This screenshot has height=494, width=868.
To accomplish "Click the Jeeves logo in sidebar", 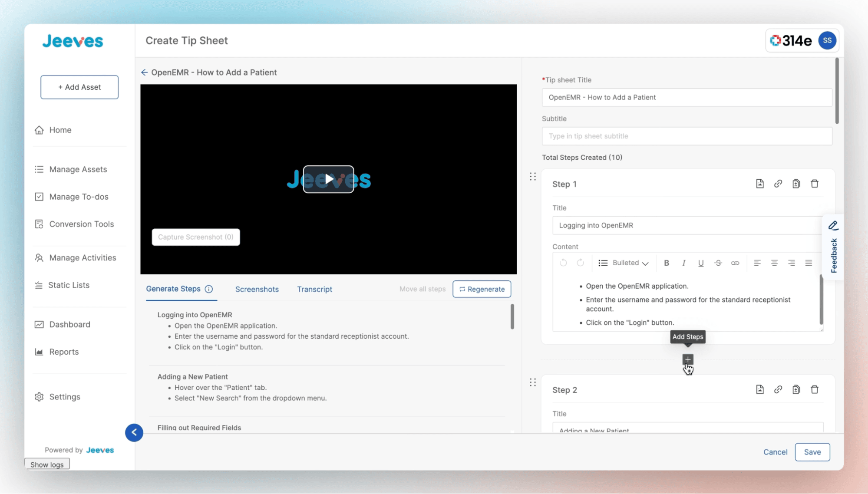I will point(73,41).
